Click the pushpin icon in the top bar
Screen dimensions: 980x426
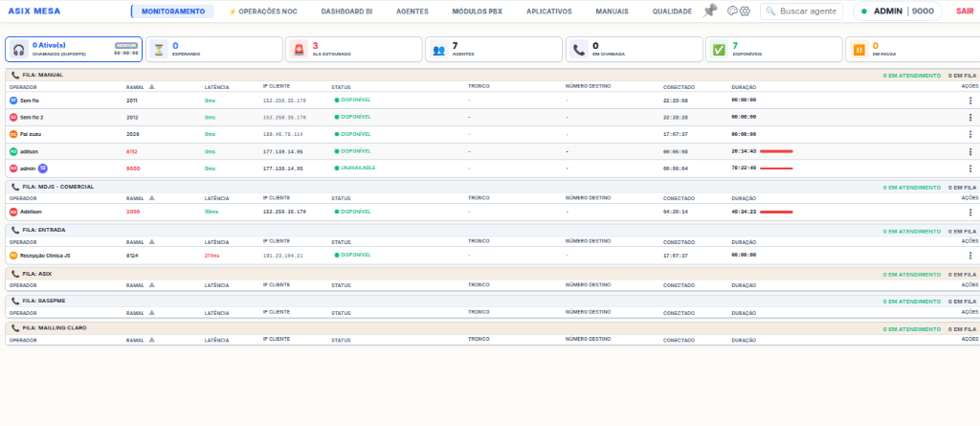tap(710, 11)
